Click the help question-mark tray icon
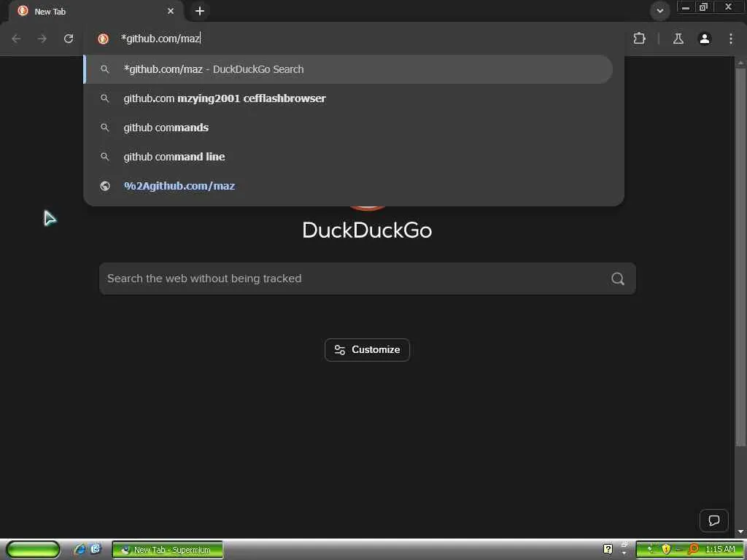Viewport: 747px width, 560px height. 608,550
